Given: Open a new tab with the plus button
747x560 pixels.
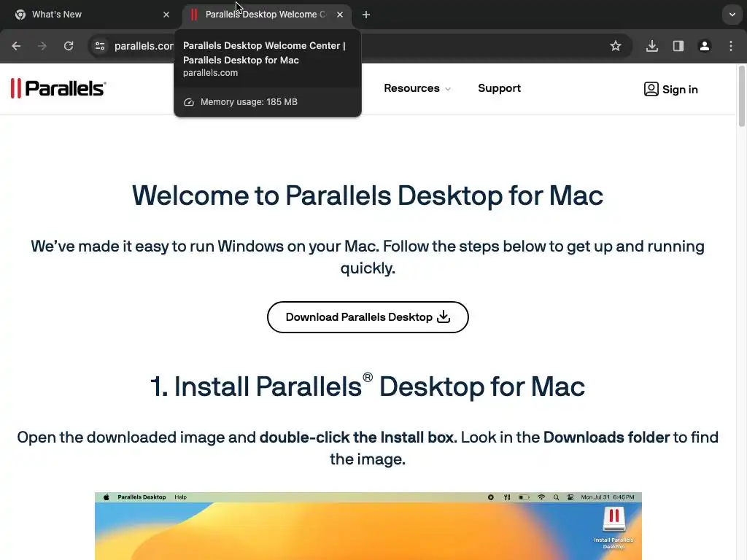Looking at the screenshot, I should (x=366, y=15).
